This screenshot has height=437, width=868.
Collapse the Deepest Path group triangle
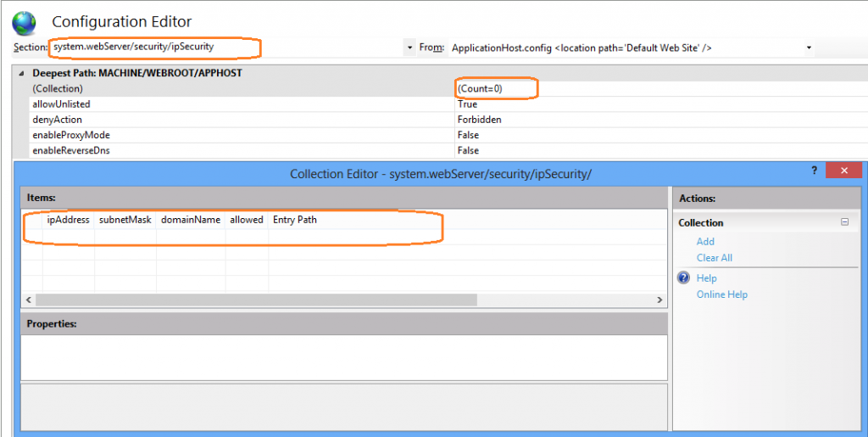click(x=21, y=73)
